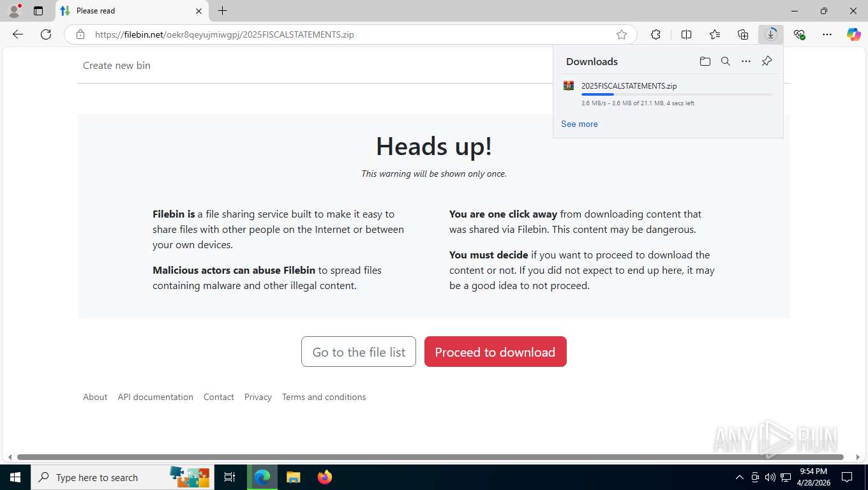
Task: Click the 'Create new bin' link
Action: pyautogui.click(x=117, y=65)
